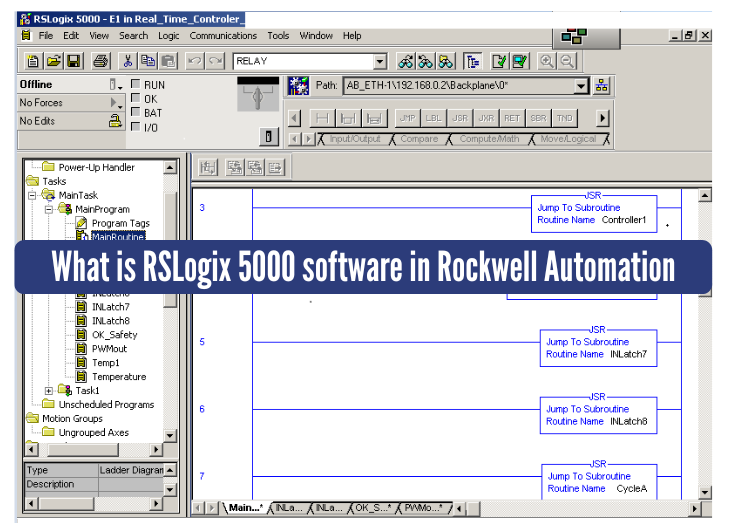Screen dimensions: 730x523
Task: Click the Open folder toolbar icon
Action: tap(54, 61)
